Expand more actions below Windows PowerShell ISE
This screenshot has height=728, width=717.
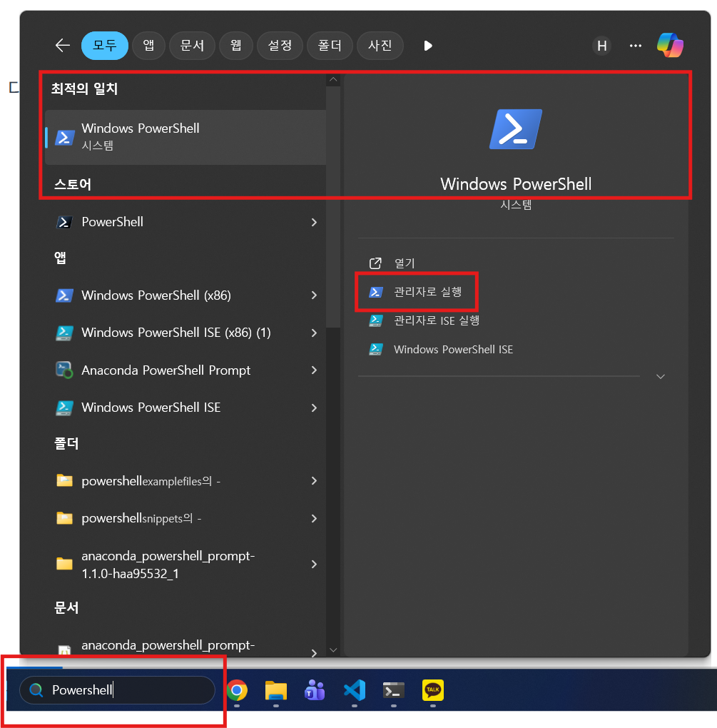click(x=660, y=376)
